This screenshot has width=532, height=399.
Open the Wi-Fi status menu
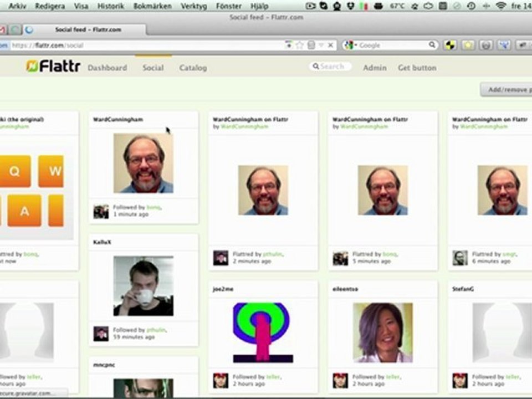[501, 6]
